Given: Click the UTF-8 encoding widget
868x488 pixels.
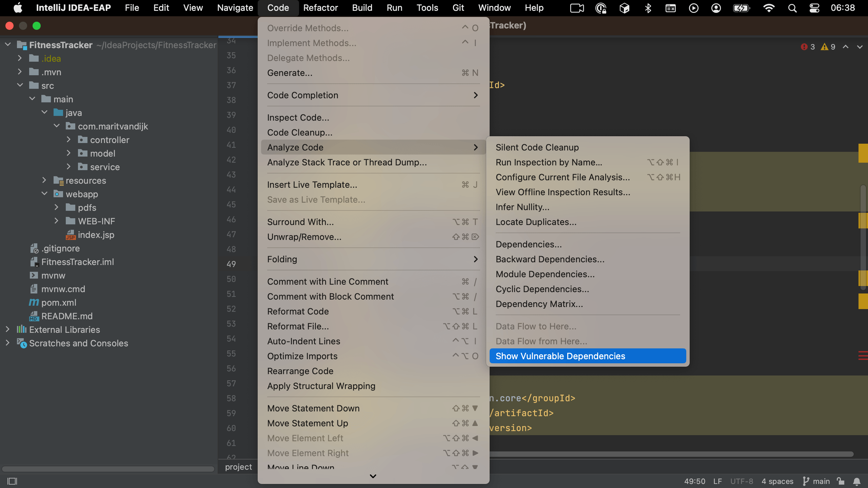Looking at the screenshot, I should (742, 481).
